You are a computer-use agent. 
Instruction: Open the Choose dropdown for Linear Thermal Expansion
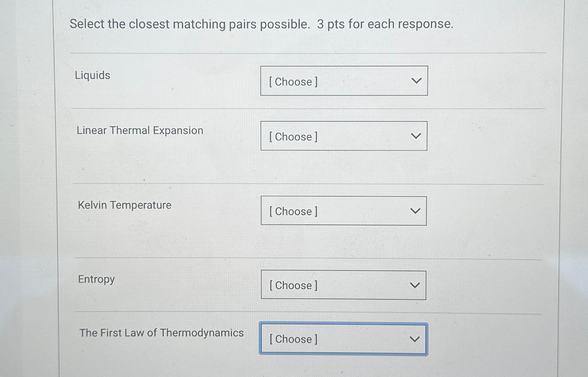pyautogui.click(x=343, y=136)
